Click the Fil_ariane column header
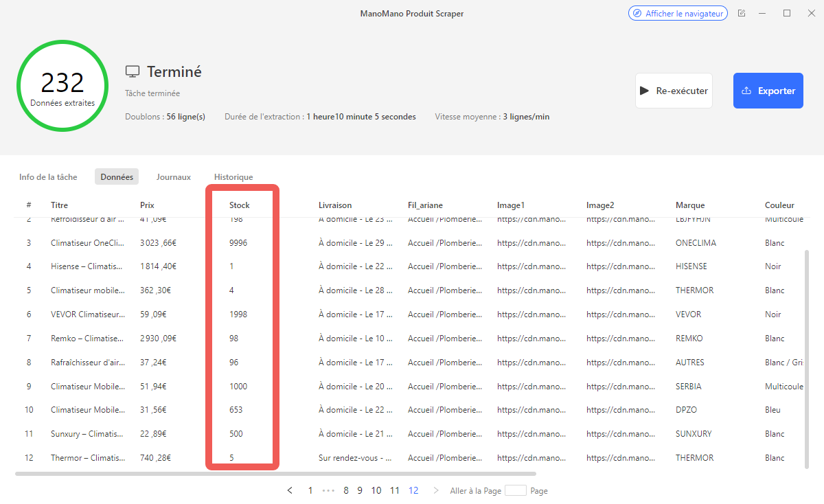 [x=425, y=205]
